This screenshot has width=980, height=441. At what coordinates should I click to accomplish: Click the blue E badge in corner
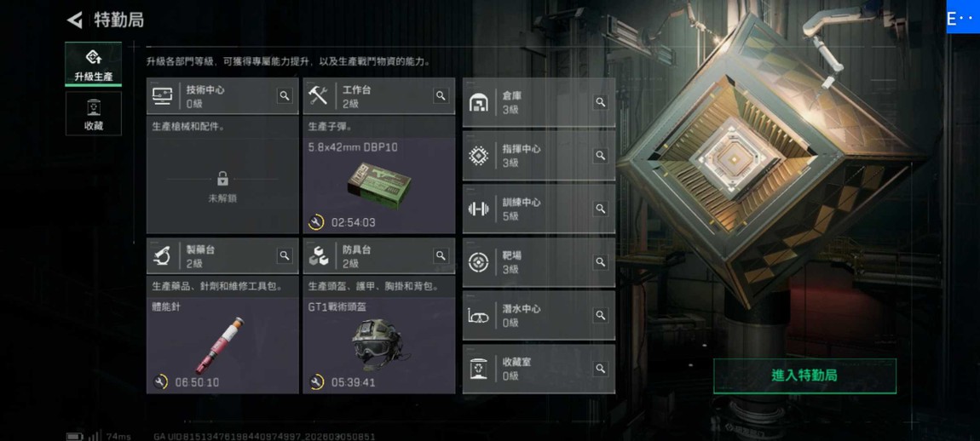962,17
